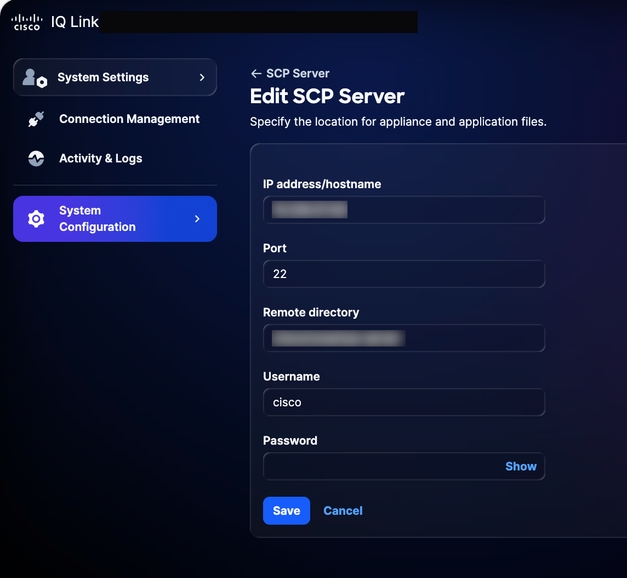Click the Port label
The image size is (627, 578).
pos(275,248)
